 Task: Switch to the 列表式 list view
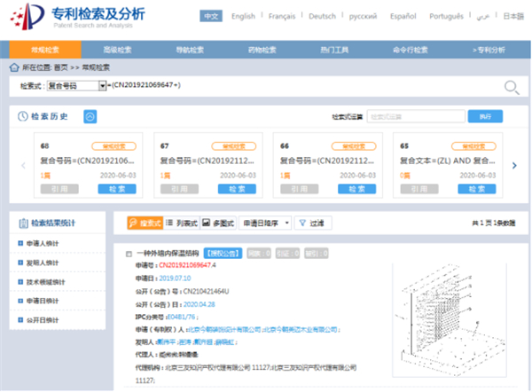point(182,223)
